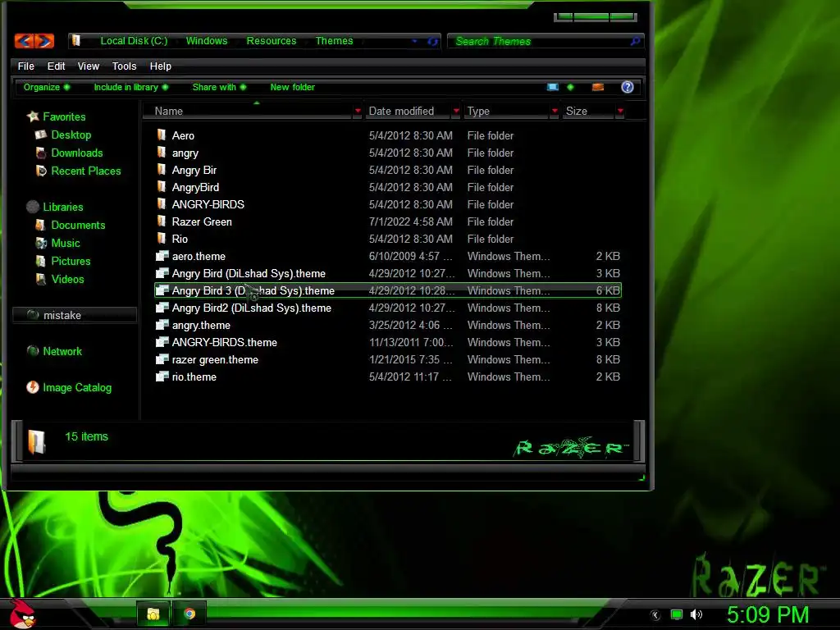Click the Recent Places icon

click(41, 171)
